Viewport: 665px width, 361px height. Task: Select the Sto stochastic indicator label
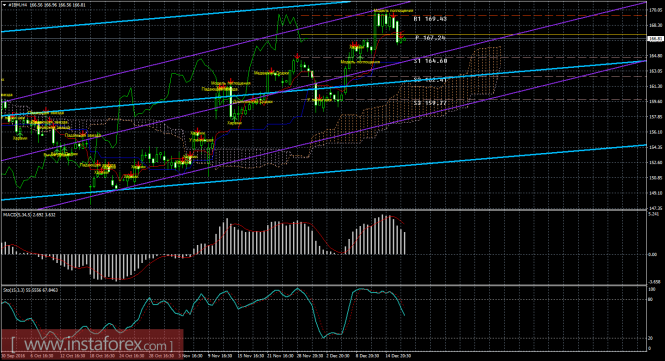30,290
